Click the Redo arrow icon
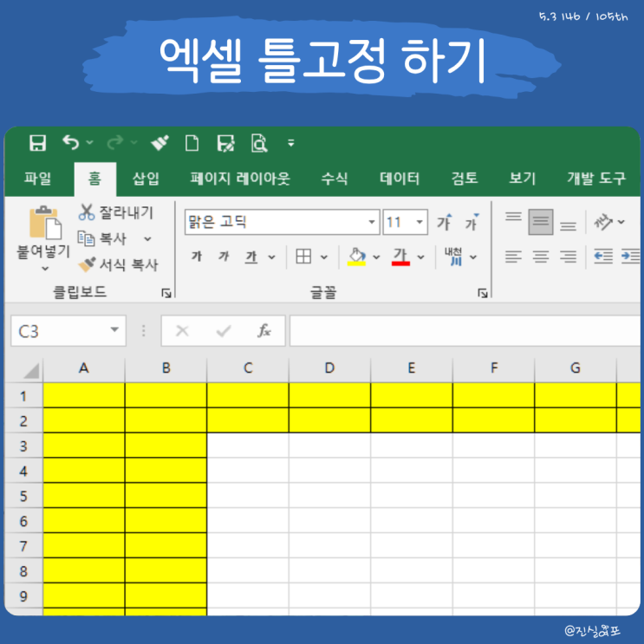The image size is (644, 644). coord(115,142)
